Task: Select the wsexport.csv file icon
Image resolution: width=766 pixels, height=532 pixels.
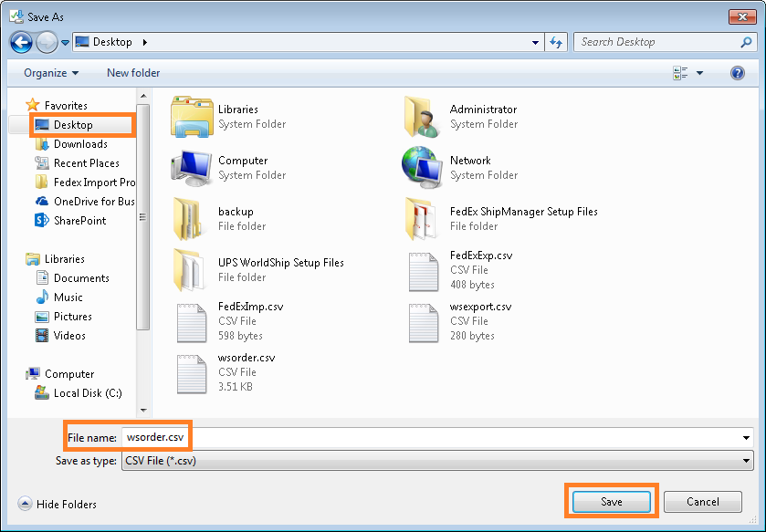Action: point(423,323)
